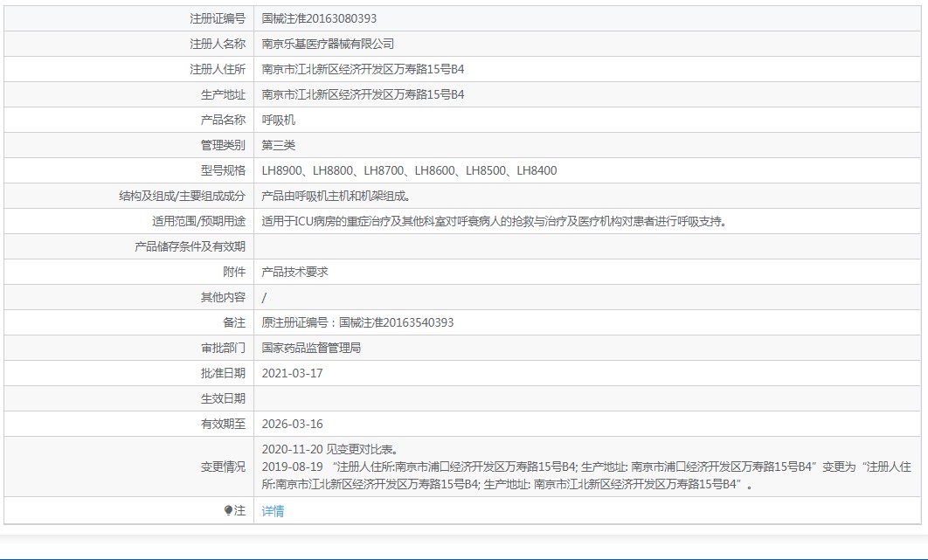Image resolution: width=928 pixels, height=560 pixels.
Task: Click the 型号规格 field label
Action: (223, 170)
